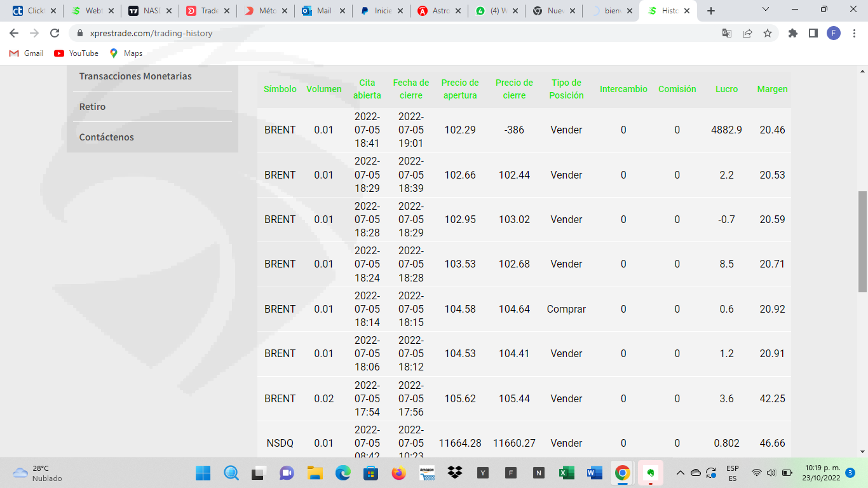
Task: Open Microsoft Store from taskbar
Action: click(371, 473)
